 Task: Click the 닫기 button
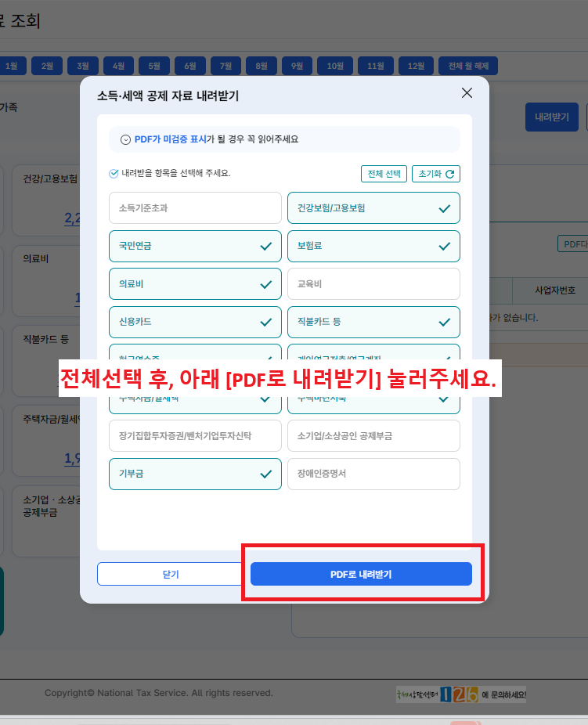[171, 574]
